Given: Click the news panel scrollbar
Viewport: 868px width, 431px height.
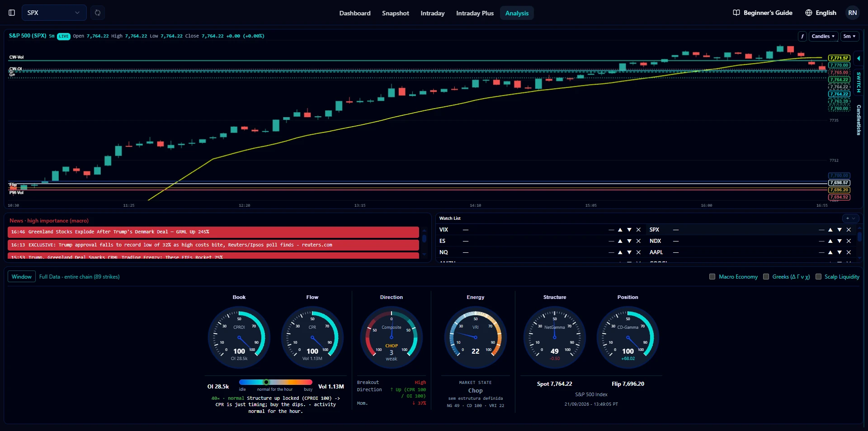Looking at the screenshot, I should click(424, 238).
